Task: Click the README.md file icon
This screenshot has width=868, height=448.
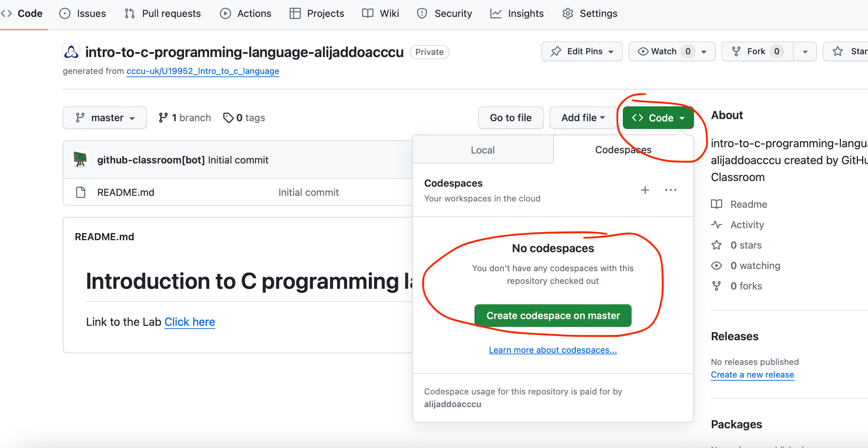Action: point(81,192)
